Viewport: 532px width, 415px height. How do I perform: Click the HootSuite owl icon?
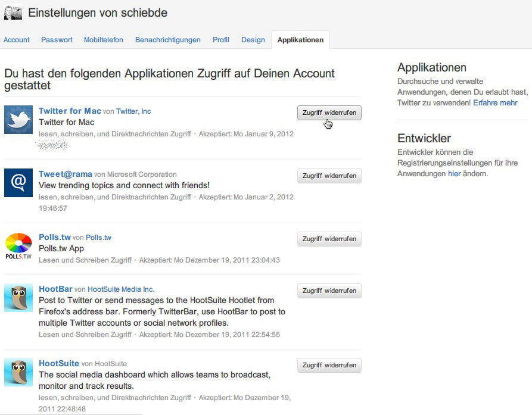pos(18,372)
